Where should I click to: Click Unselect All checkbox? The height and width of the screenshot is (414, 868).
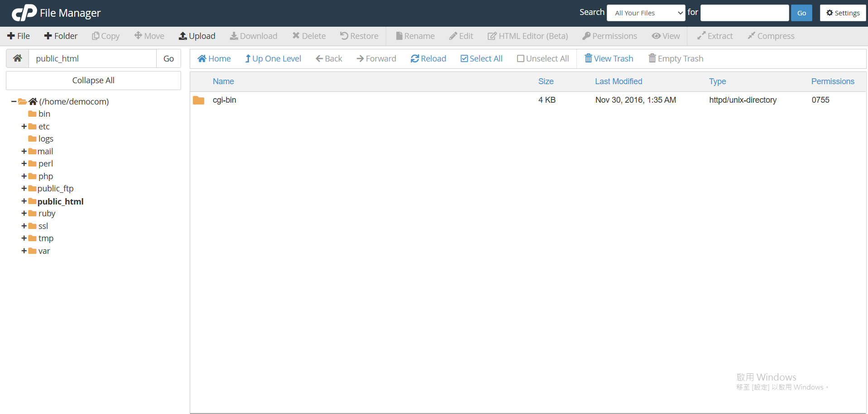(x=521, y=59)
